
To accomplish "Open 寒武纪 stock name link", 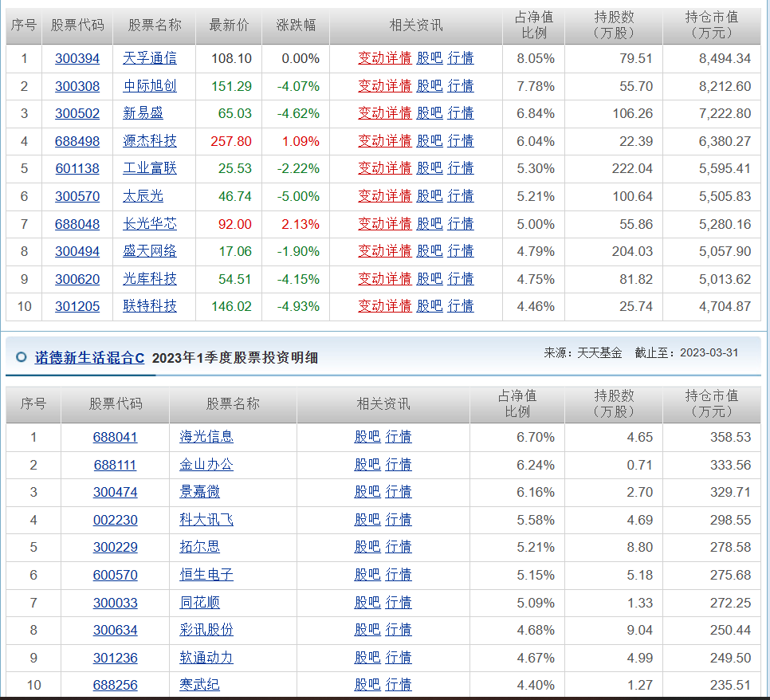I will point(199,686).
